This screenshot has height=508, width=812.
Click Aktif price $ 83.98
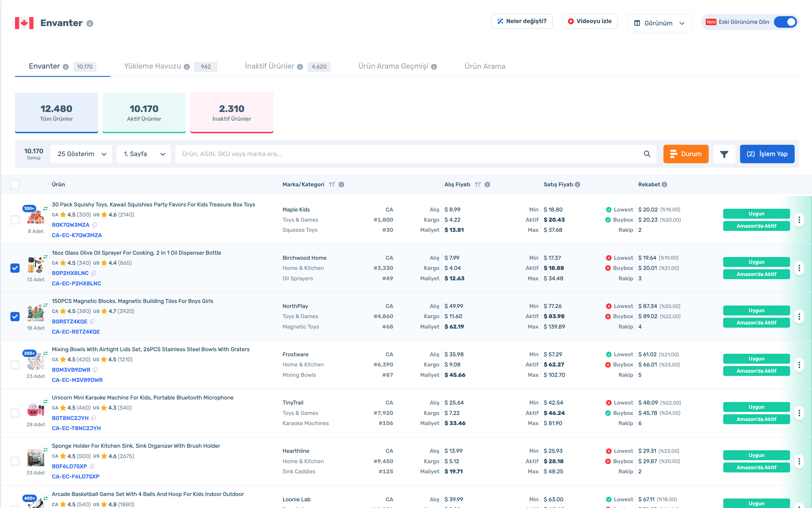(554, 317)
